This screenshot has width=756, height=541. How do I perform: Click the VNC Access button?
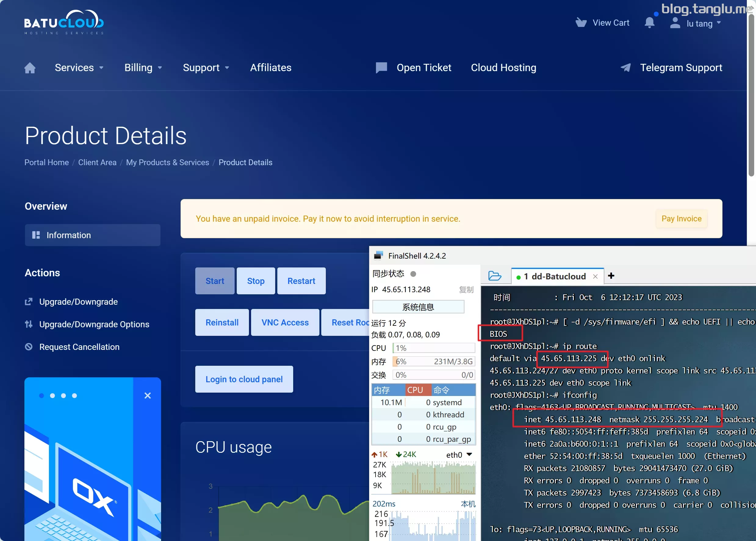[285, 322]
